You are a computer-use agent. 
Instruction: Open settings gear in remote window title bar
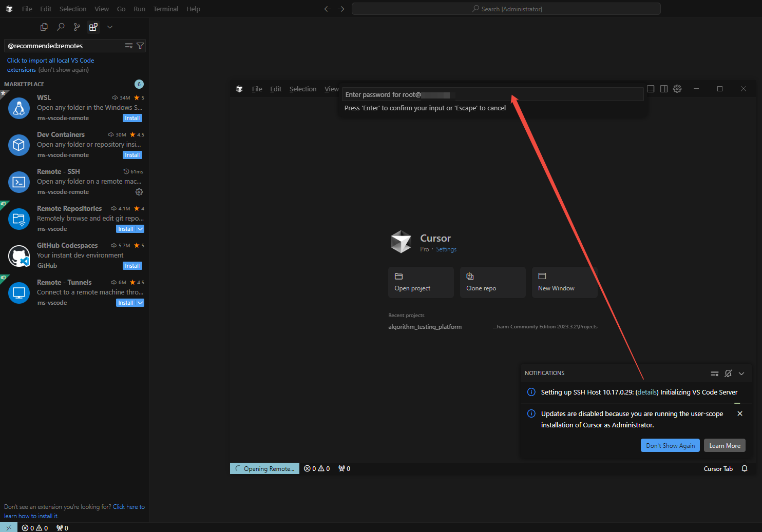(x=677, y=89)
